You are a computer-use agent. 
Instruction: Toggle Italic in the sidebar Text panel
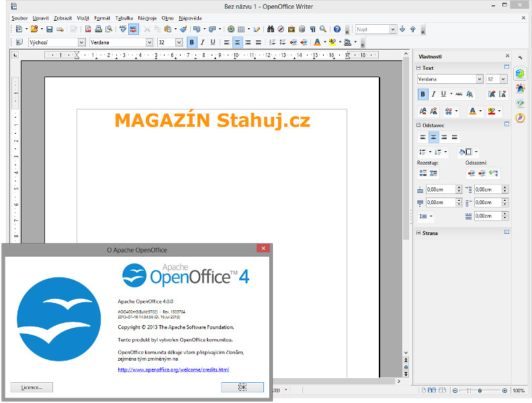[433, 94]
